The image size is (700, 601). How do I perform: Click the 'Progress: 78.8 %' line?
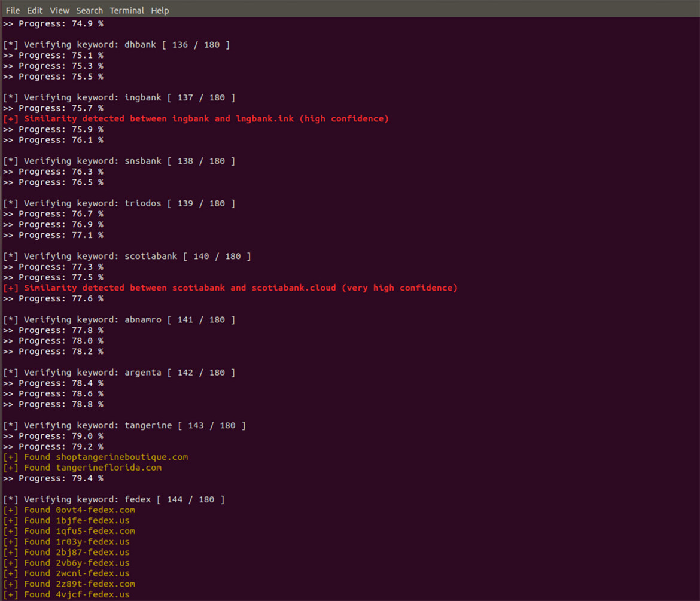pyautogui.click(x=53, y=404)
